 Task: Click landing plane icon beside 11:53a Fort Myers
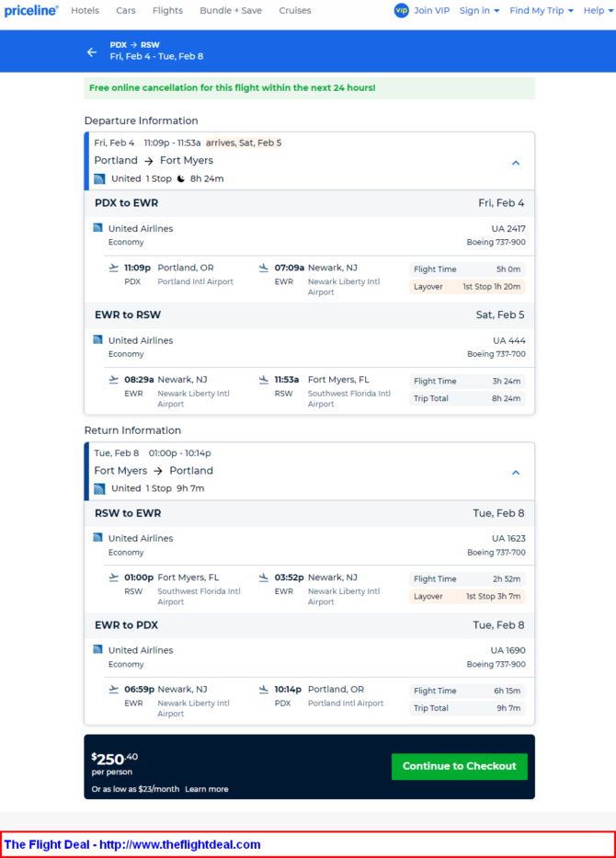[x=264, y=379]
